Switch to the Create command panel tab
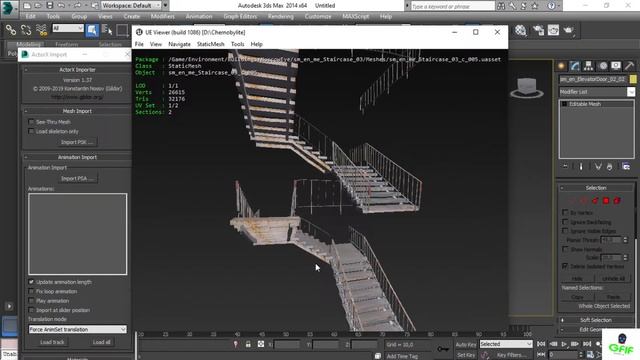 coord(561,66)
